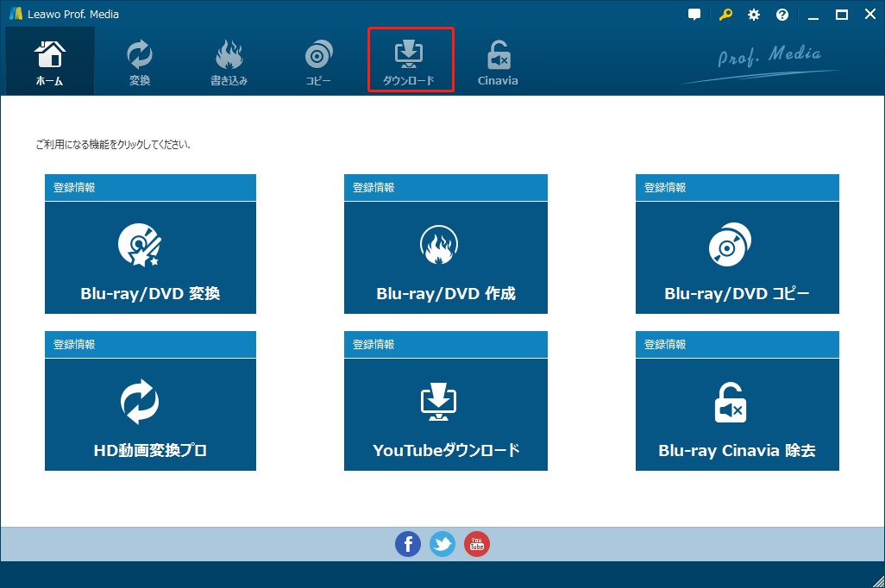Launch the Blu-ray/DVD 作成 module tile
Screen dimensions: 885x588
click(x=446, y=258)
